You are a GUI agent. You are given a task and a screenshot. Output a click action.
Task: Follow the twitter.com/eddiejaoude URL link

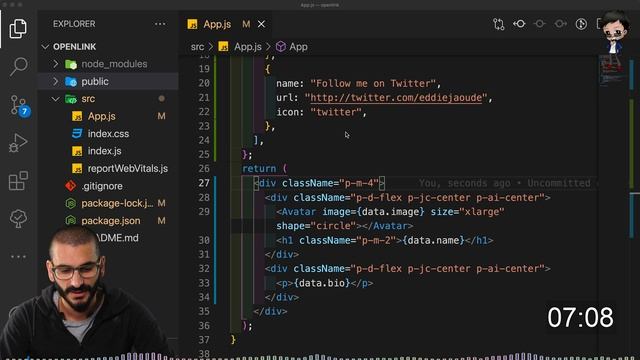(x=396, y=98)
